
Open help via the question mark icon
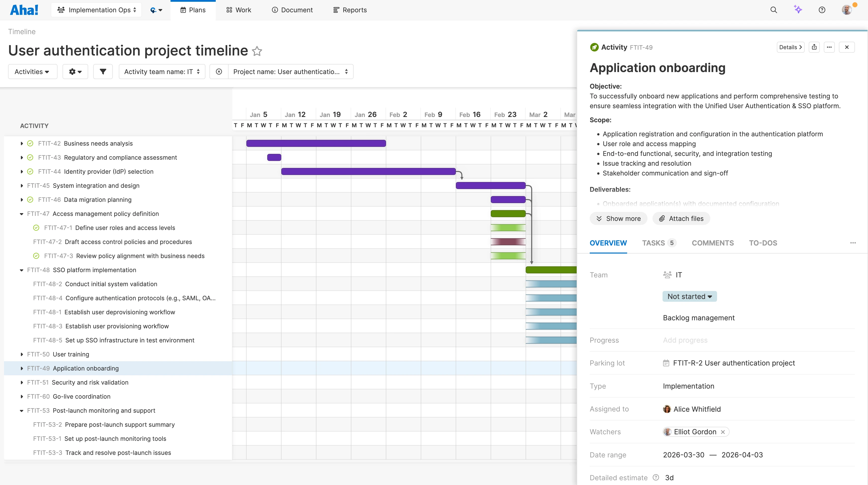[x=822, y=10]
